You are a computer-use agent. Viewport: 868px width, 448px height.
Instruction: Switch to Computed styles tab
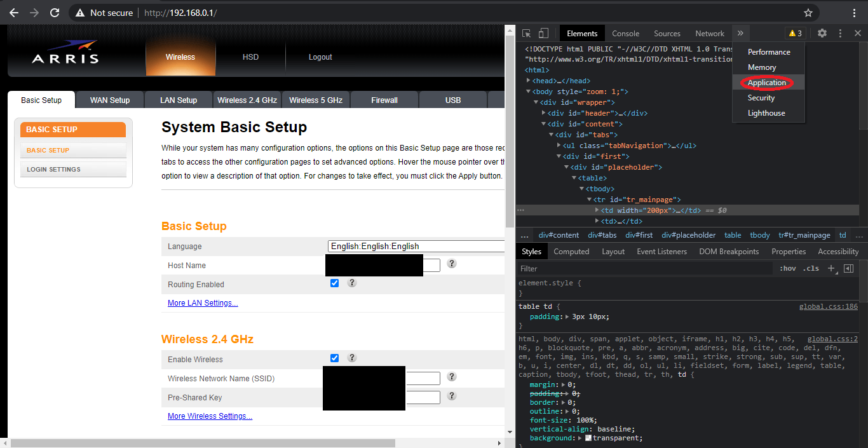pos(571,252)
